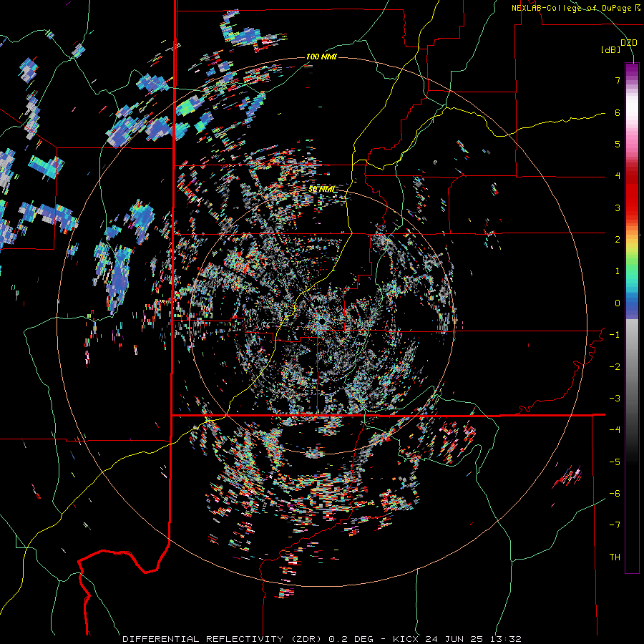Click the 2 value on the dB scale
The image size is (644, 644).
[618, 240]
